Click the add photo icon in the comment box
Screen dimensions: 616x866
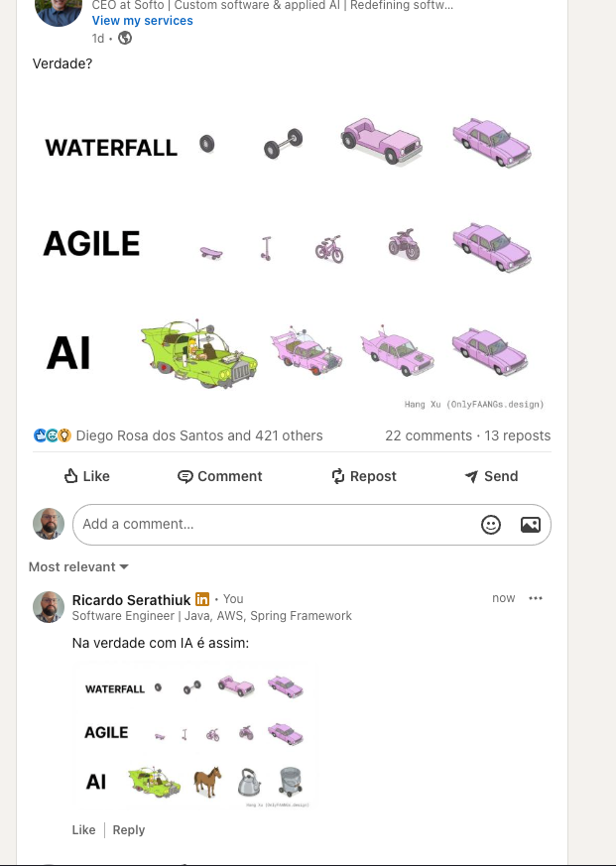pos(531,525)
